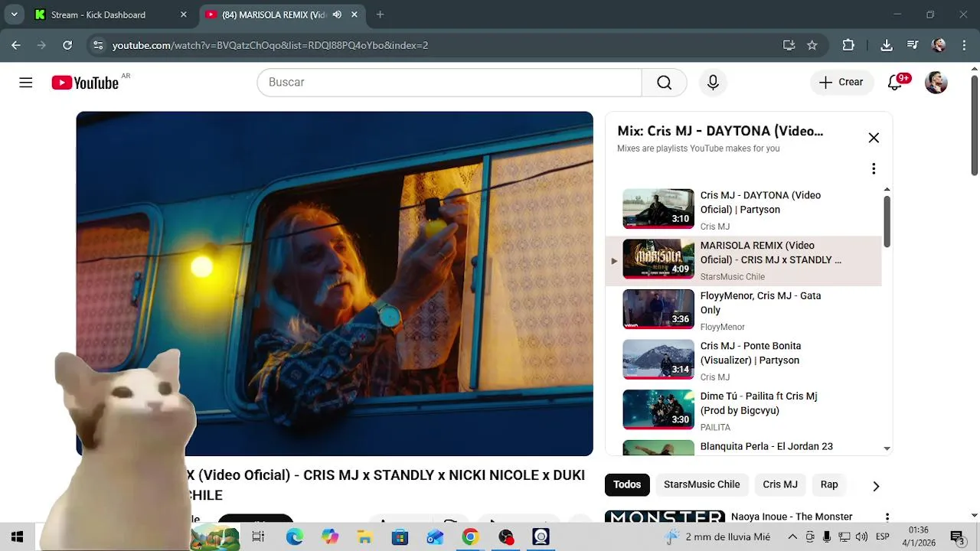The image size is (980, 551).
Task: Show more filter chips with right arrow
Action: coord(876,486)
